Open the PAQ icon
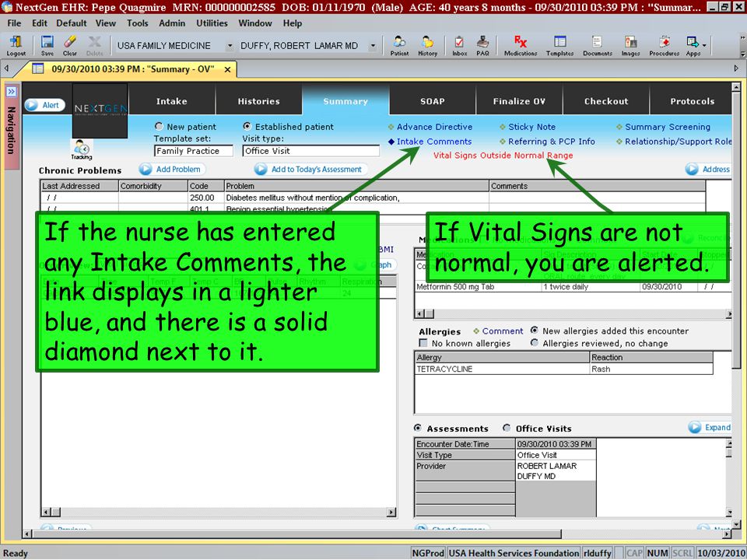 482,46
